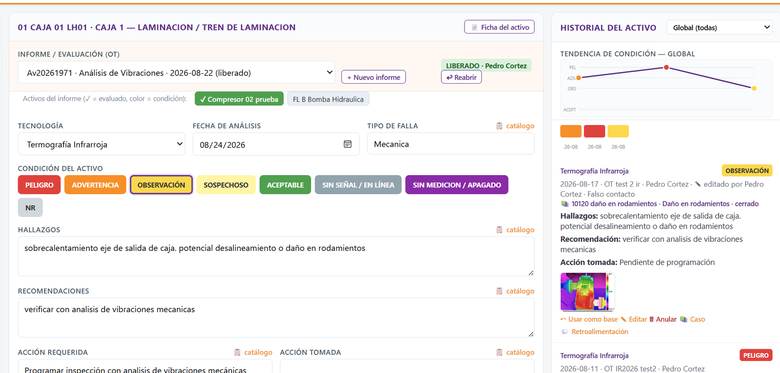Click the first Termografía Infrarroja history title
This screenshot has height=373, width=780.
[x=594, y=171]
